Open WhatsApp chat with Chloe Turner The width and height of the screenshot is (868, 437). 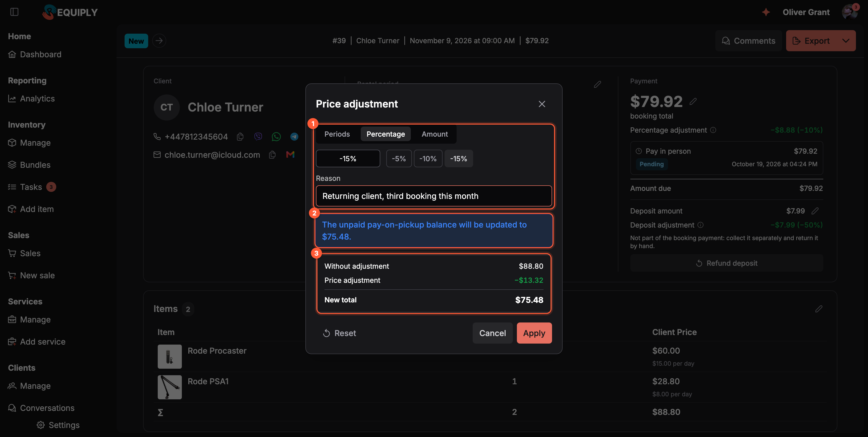coord(276,136)
